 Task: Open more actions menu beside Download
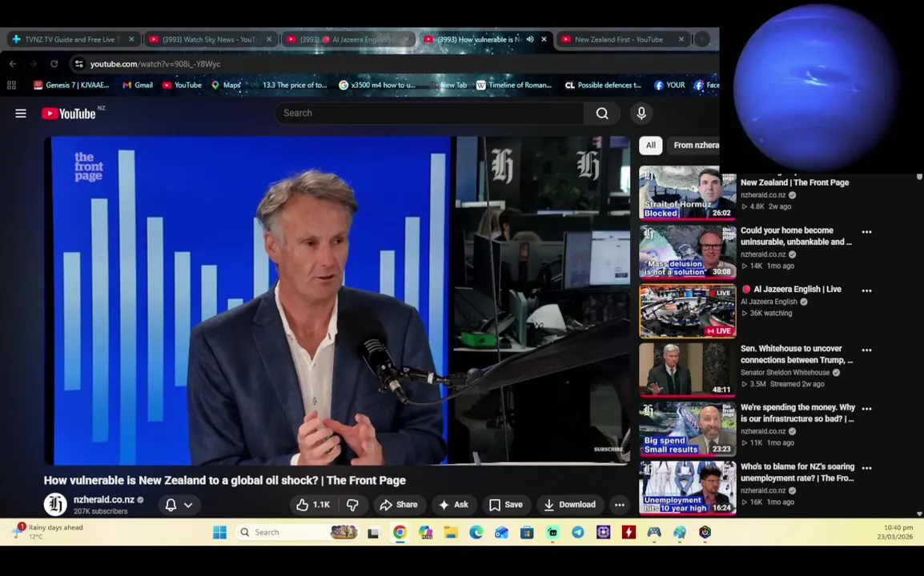click(x=620, y=505)
